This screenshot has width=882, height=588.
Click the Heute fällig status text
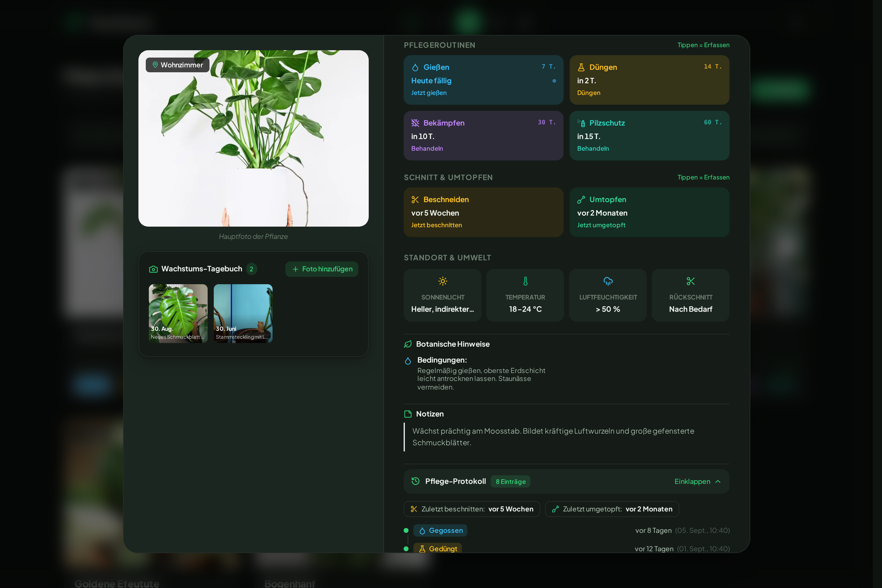tap(431, 81)
